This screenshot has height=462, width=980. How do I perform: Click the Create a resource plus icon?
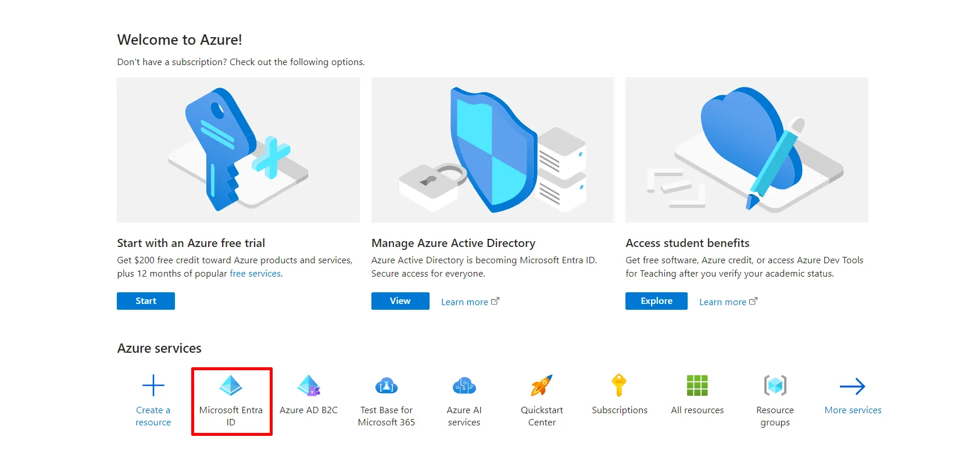153,385
